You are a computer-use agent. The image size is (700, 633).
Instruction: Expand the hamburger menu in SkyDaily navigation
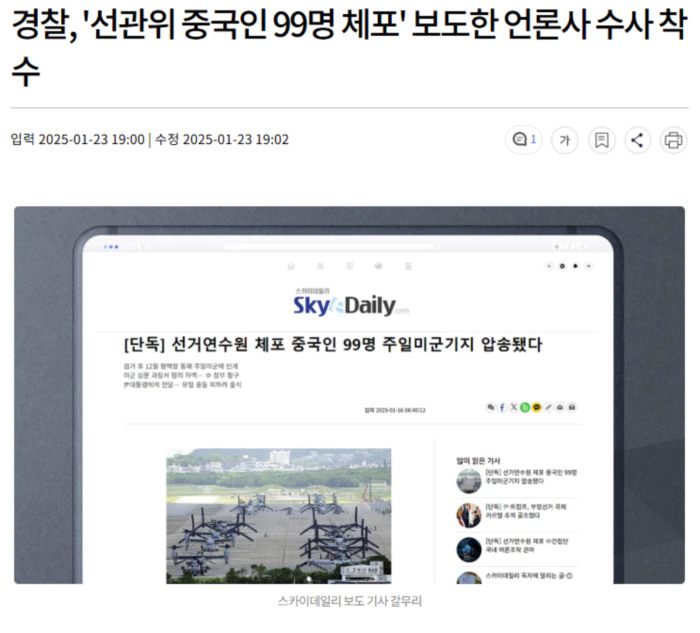(407, 266)
